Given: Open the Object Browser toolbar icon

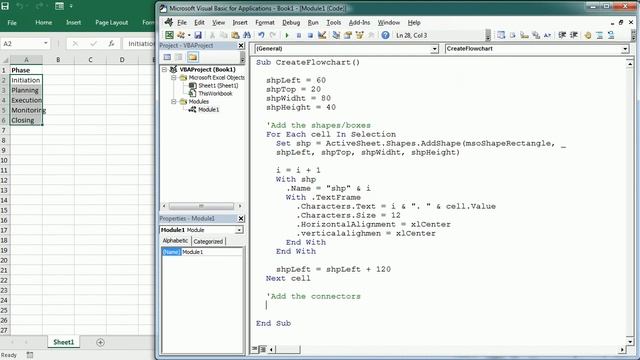Looking at the screenshot, I should 360,36.
